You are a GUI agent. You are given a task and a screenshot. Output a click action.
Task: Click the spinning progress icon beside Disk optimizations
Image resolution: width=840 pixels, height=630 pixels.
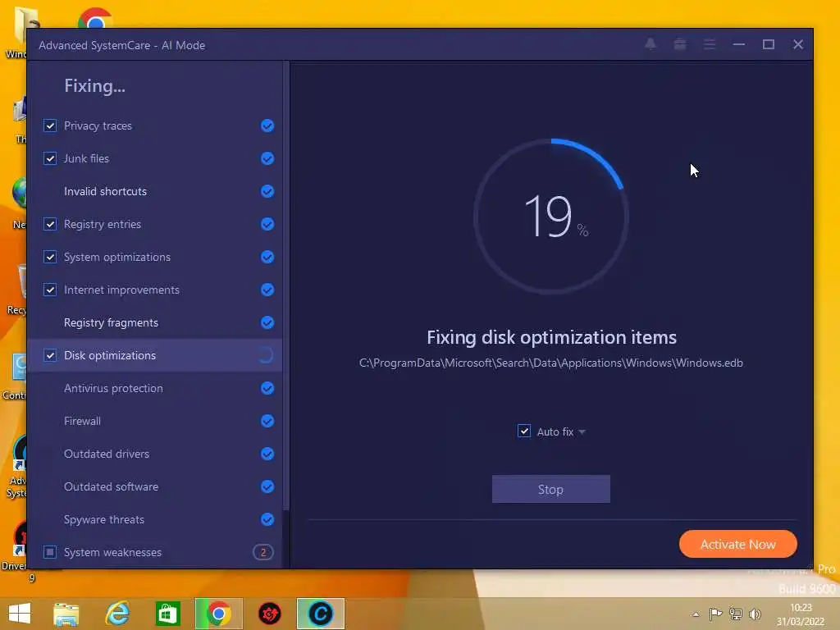point(267,355)
